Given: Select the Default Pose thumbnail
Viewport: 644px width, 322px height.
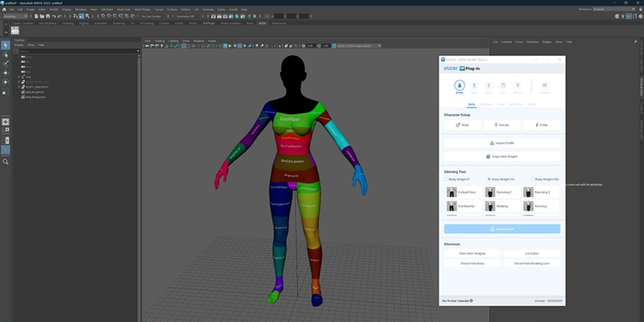Looking at the screenshot, I should (x=464, y=192).
